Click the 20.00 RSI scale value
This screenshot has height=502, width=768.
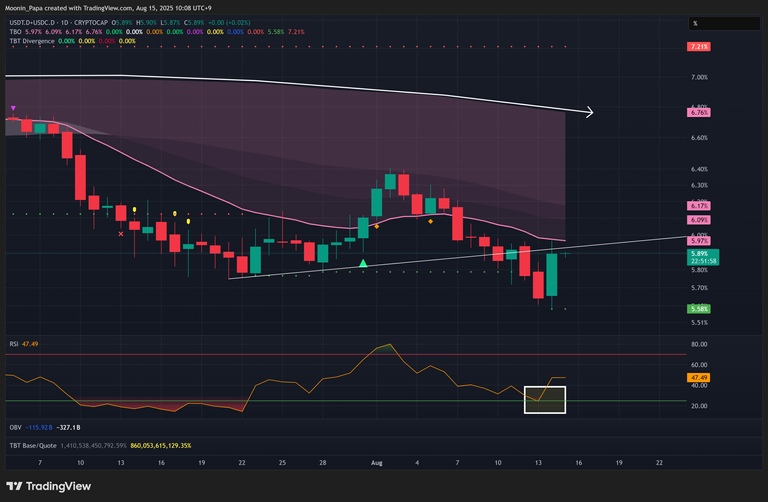click(x=699, y=406)
